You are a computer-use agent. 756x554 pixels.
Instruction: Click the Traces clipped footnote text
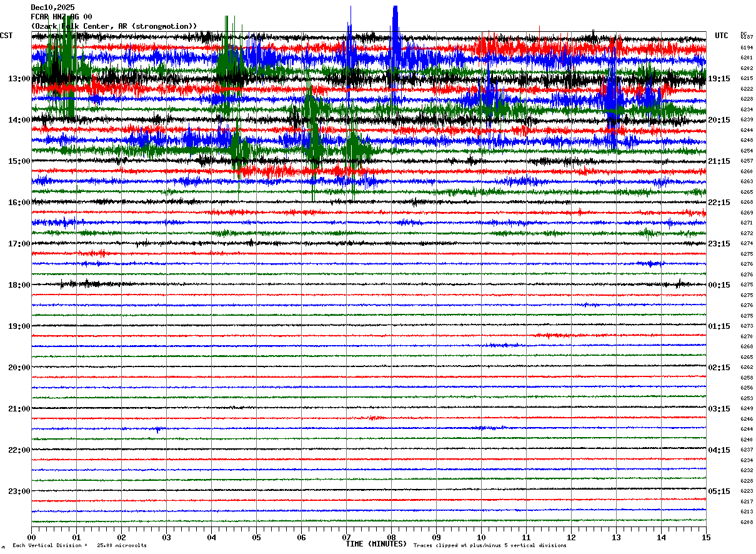point(490,546)
